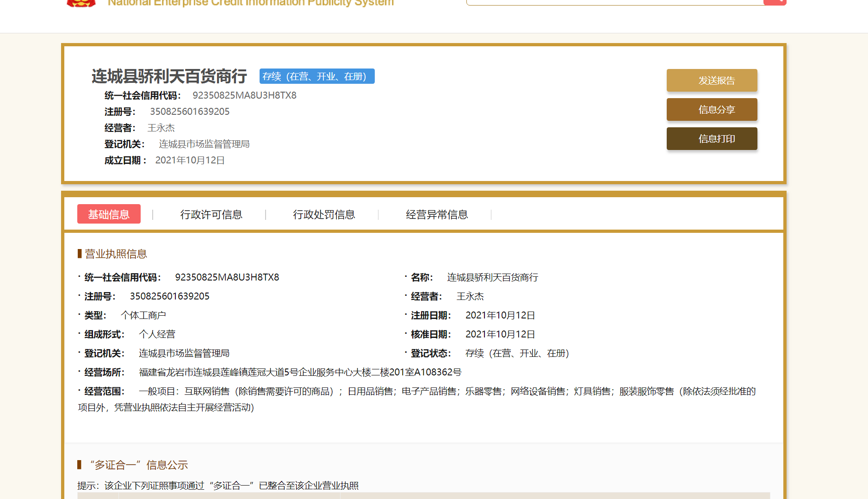Screen dimensions: 868x499
Task: Click the 信息打印 button
Action: tap(712, 139)
